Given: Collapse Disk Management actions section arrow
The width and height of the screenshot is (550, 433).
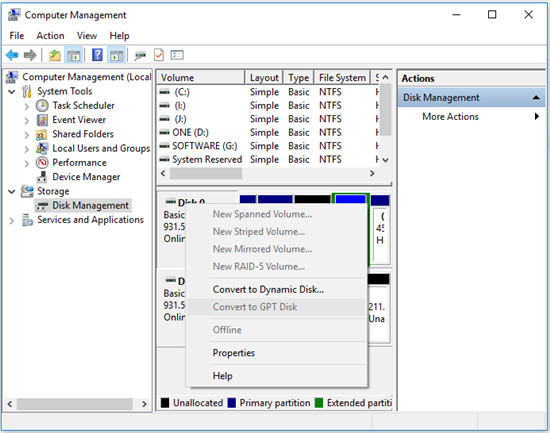Looking at the screenshot, I should (536, 98).
